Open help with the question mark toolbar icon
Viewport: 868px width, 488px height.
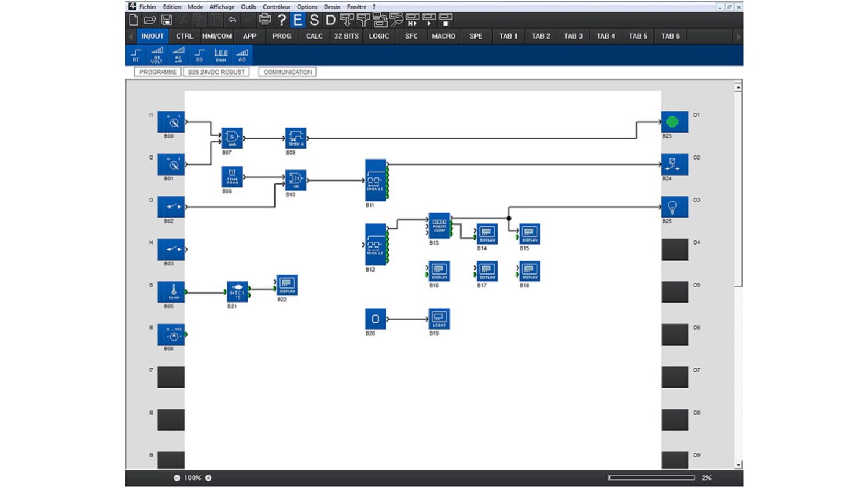coord(281,20)
